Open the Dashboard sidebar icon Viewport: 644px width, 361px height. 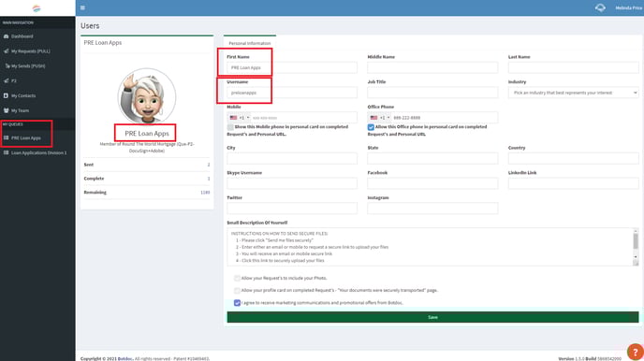[x=7, y=36]
